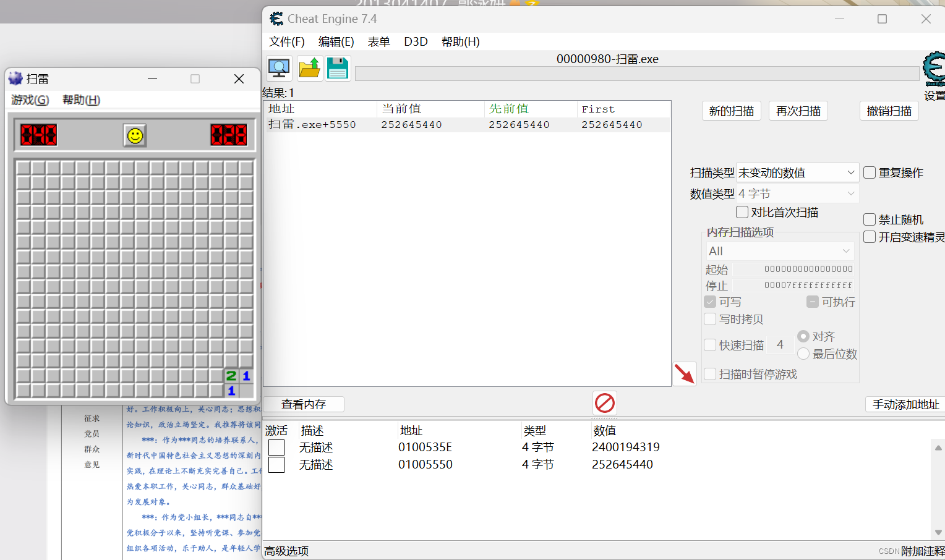The image size is (945, 560).
Task: Click value 252645440 in address list
Action: tap(622, 464)
